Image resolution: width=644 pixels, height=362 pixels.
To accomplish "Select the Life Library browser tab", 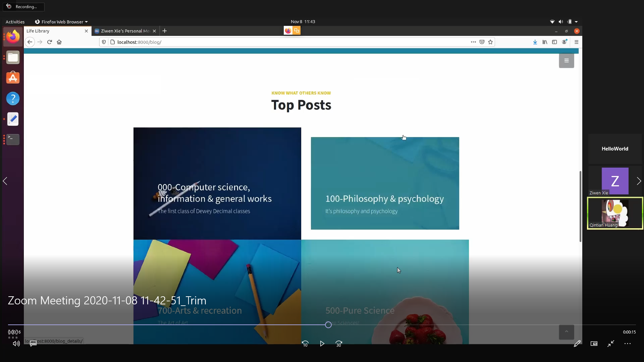I will pyautogui.click(x=54, y=31).
